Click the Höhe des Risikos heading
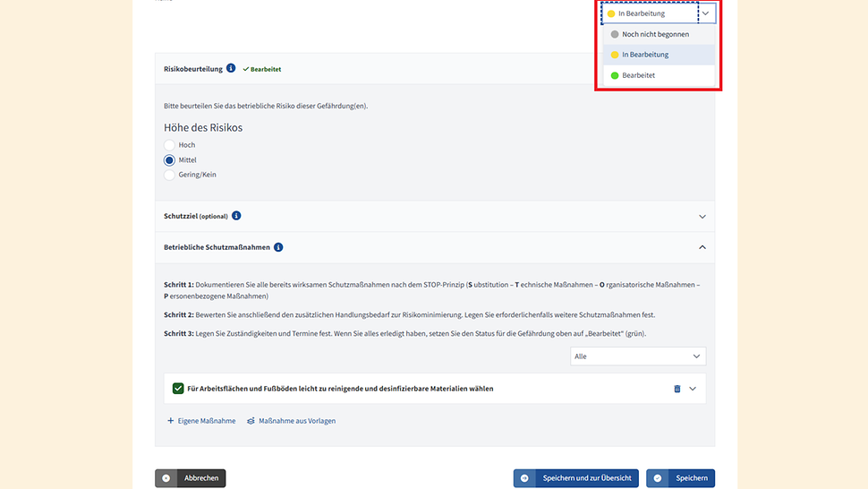Image resolution: width=868 pixels, height=489 pixels. pos(203,127)
